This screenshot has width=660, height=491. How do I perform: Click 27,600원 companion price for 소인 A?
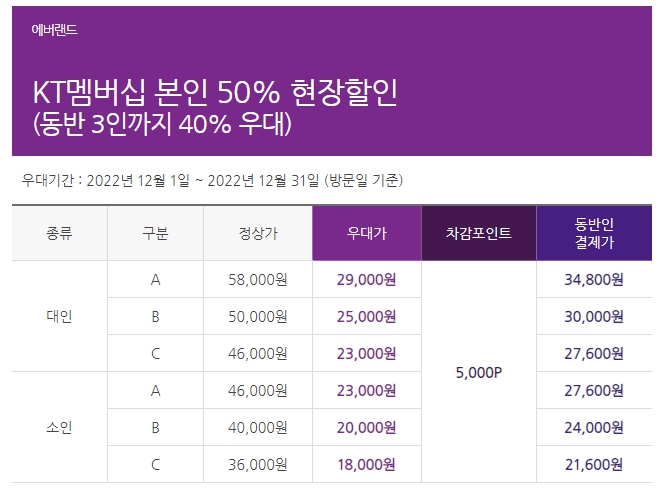coord(594,391)
